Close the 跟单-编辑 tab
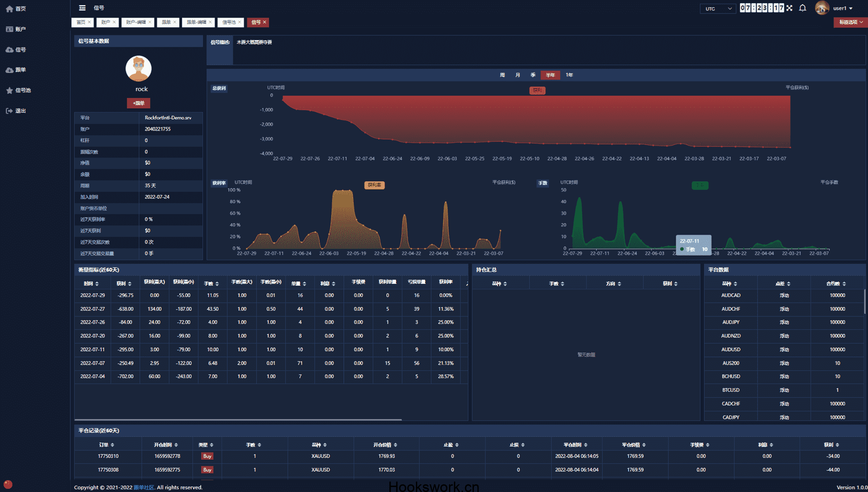Image resolution: width=868 pixels, height=492 pixels. coord(210,22)
